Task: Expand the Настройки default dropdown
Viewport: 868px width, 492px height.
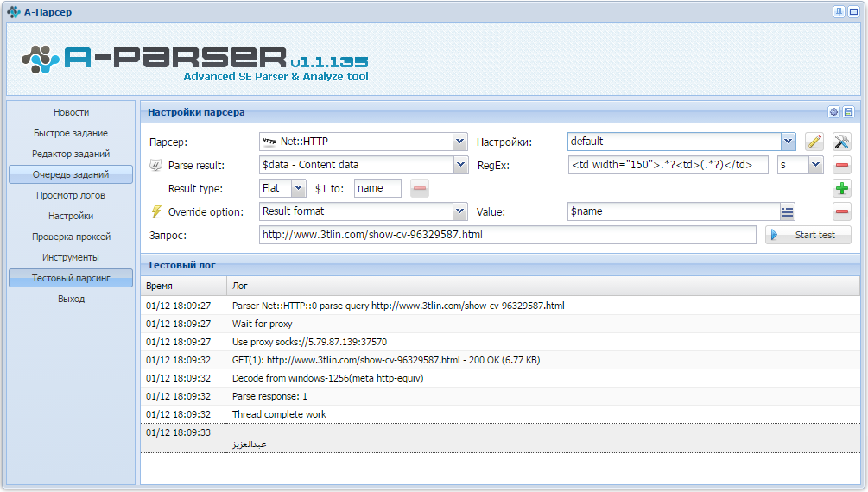Action: click(x=789, y=142)
